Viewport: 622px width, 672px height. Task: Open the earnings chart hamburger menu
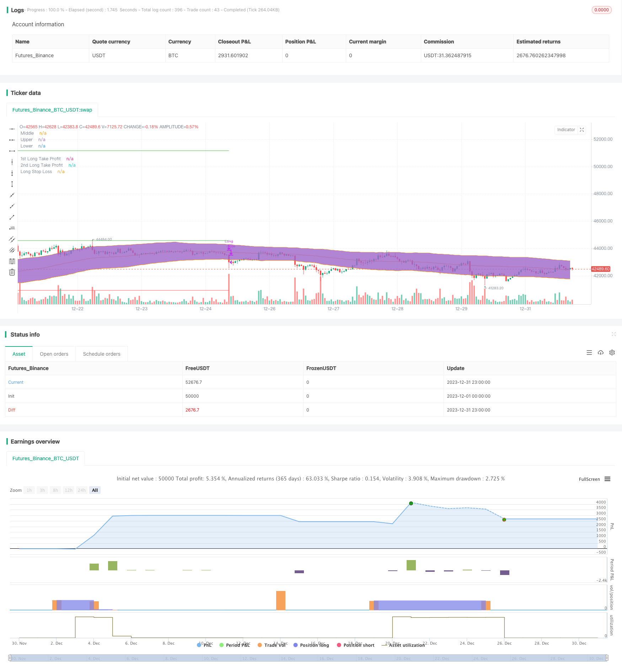(607, 479)
